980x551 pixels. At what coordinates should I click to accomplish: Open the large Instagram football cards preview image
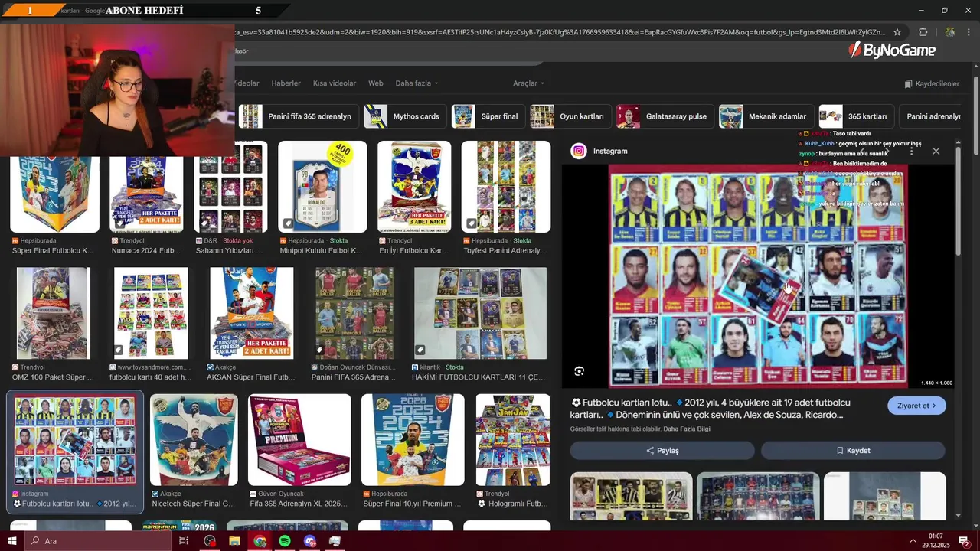coord(758,276)
